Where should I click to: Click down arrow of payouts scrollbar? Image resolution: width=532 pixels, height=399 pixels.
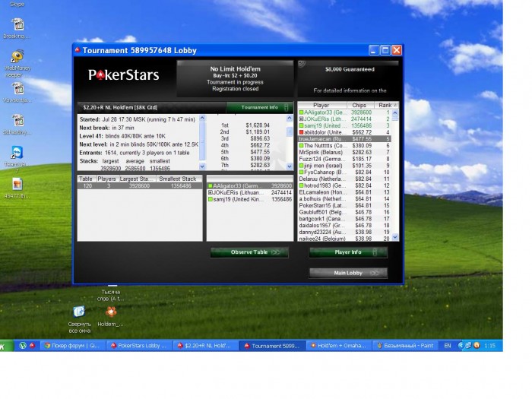coord(290,166)
